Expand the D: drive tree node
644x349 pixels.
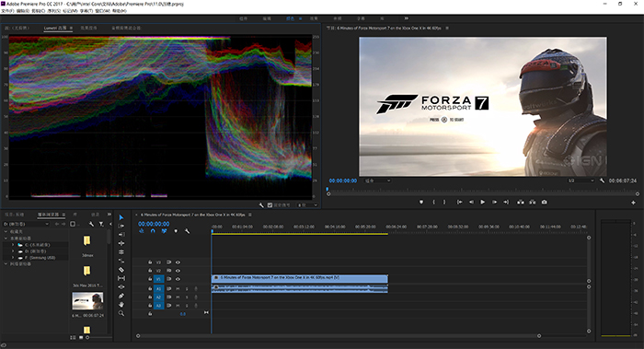(13, 251)
